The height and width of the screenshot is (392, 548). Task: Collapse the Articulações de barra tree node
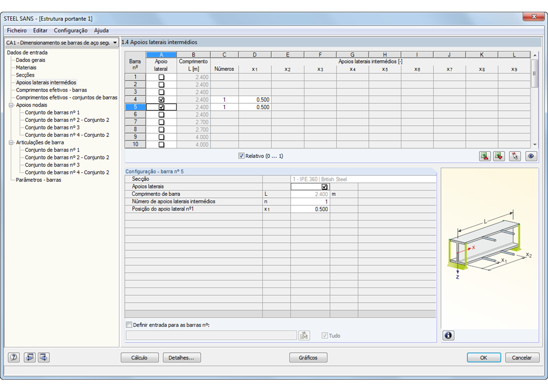(11, 142)
